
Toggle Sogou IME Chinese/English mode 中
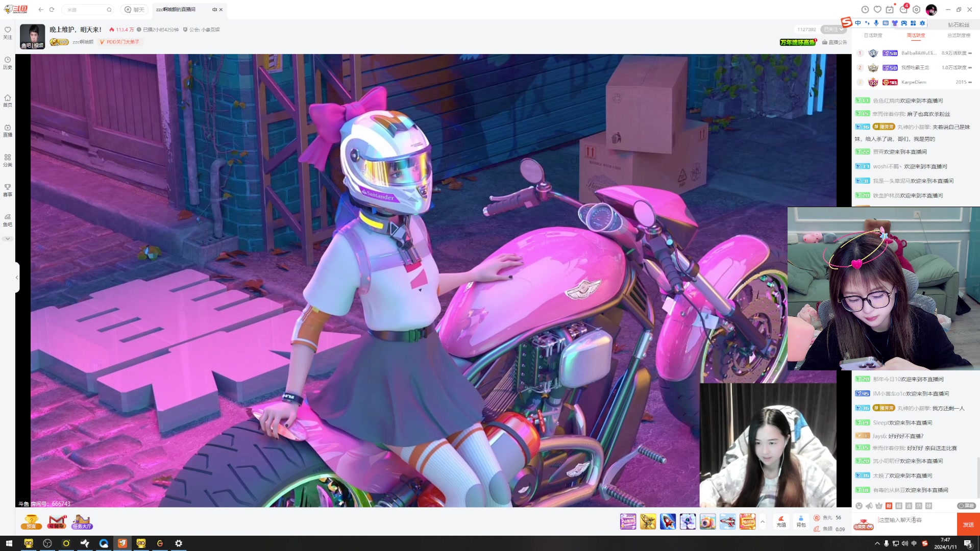pyautogui.click(x=858, y=23)
